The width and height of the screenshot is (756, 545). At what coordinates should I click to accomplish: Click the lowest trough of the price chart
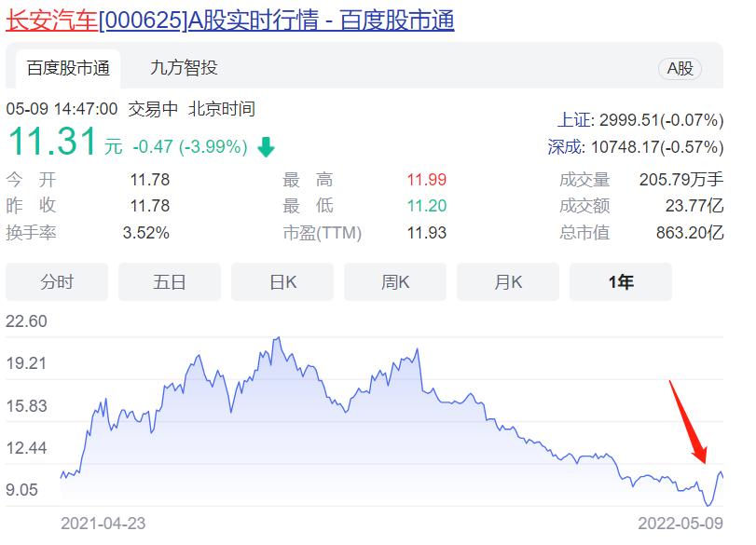click(x=708, y=505)
